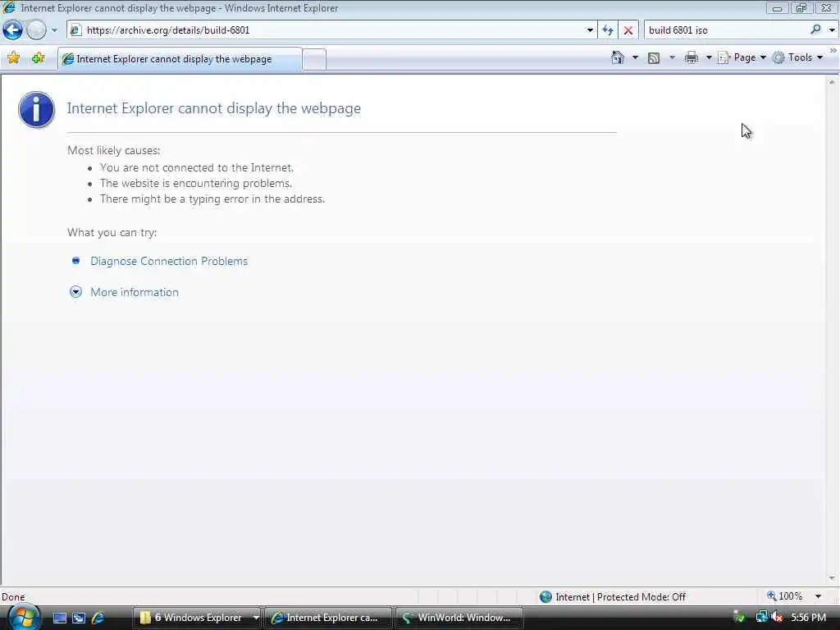Open the '6 Windows Explorer' taskbar group
Image resolution: width=840 pixels, height=630 pixels.
click(197, 618)
